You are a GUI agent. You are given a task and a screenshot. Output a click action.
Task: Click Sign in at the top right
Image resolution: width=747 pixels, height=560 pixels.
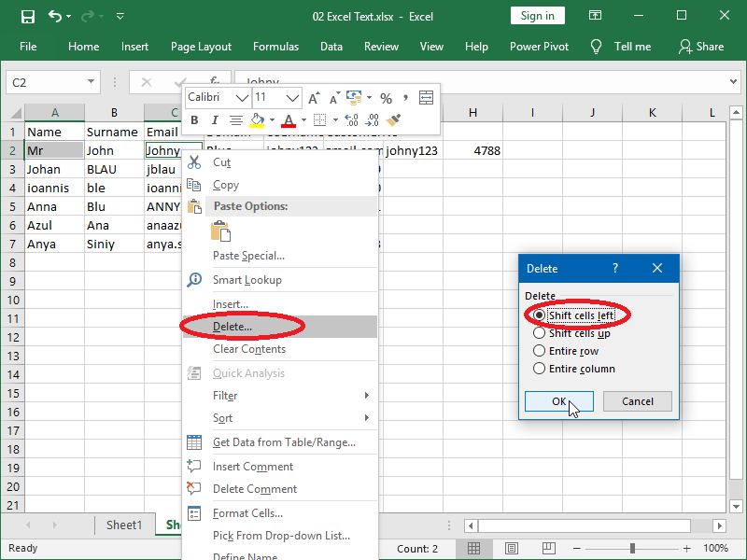tap(537, 16)
